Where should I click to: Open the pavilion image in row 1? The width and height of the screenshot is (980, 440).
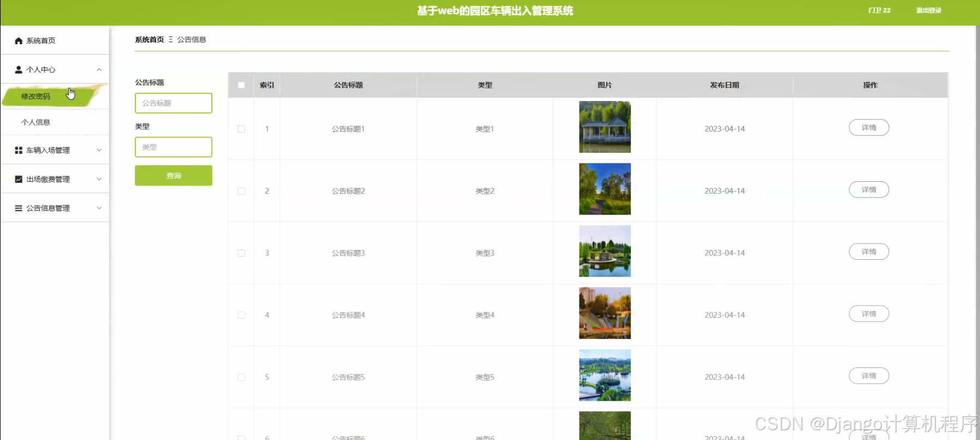(605, 127)
